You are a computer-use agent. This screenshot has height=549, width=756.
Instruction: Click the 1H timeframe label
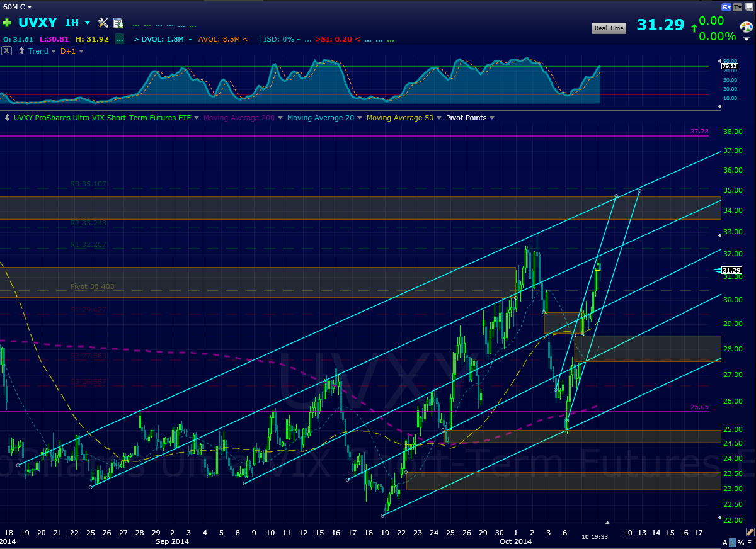[72, 23]
